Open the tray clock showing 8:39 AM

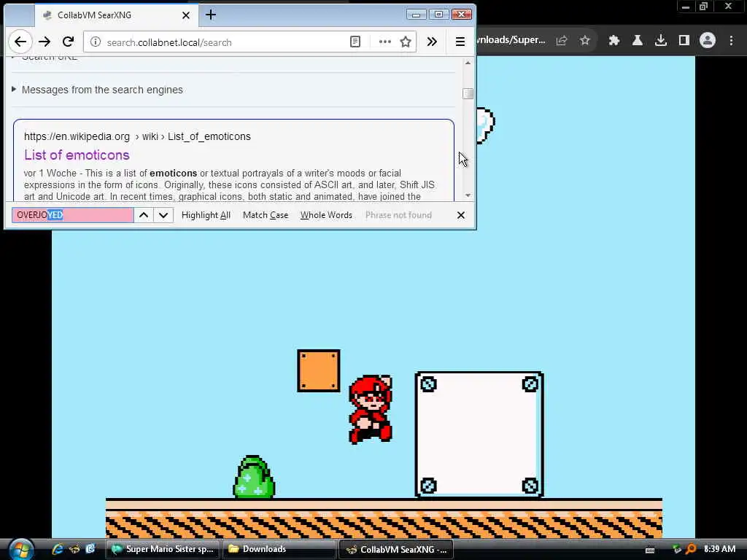[719, 549]
